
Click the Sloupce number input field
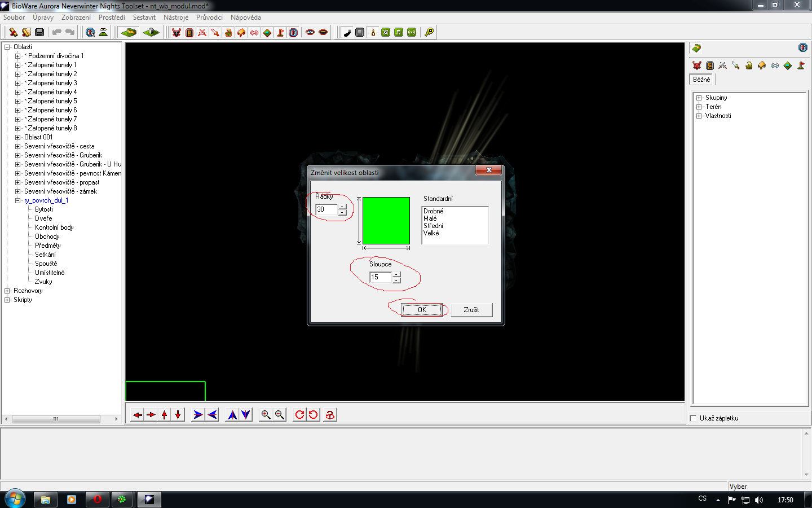(x=380, y=277)
